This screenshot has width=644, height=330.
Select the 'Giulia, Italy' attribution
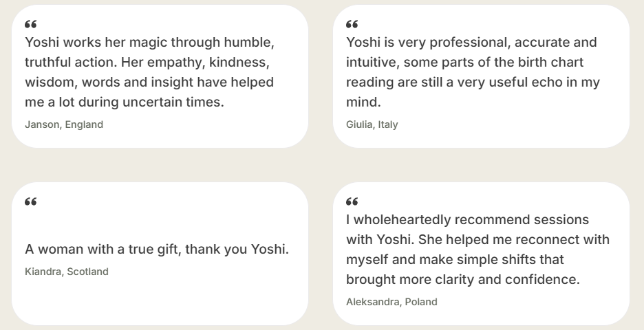(372, 124)
